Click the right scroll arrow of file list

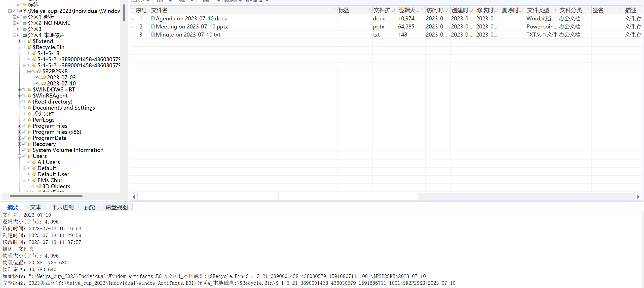[x=638, y=197]
